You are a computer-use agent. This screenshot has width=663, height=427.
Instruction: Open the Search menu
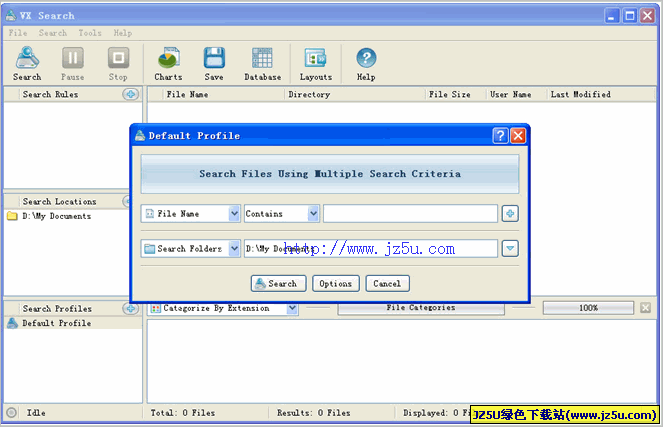pos(53,33)
